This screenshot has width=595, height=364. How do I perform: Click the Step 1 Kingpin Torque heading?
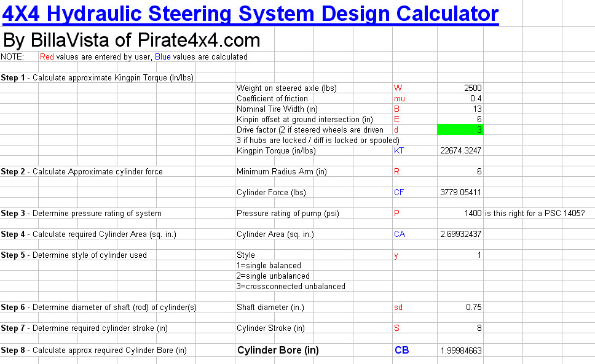pos(97,77)
